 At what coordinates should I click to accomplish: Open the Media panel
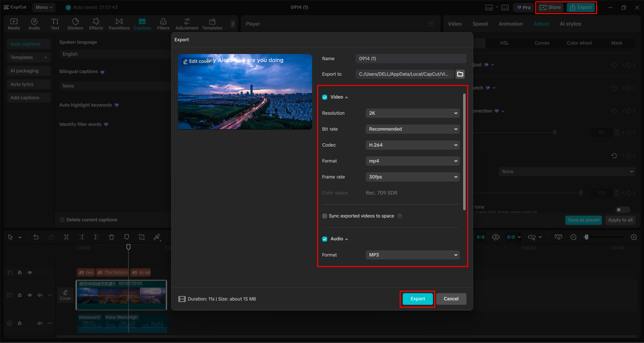[x=14, y=23]
